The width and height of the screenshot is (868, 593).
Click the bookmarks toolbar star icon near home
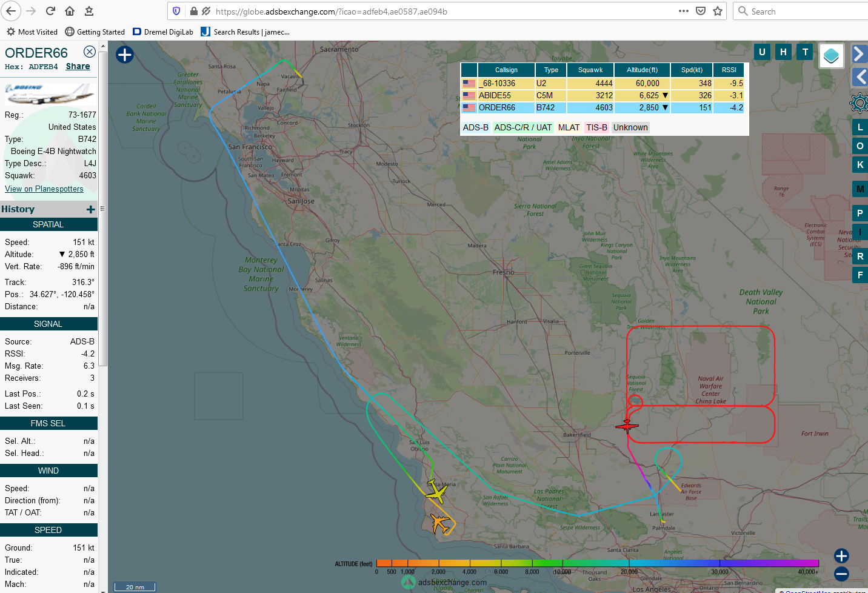(89, 11)
